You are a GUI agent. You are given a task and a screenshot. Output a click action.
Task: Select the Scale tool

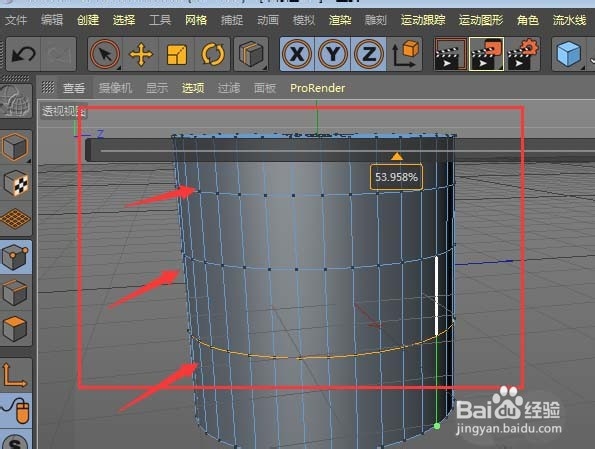click(x=176, y=54)
